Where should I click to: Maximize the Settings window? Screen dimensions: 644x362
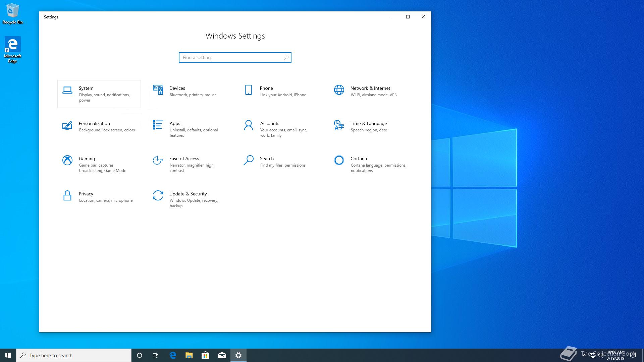pos(408,17)
